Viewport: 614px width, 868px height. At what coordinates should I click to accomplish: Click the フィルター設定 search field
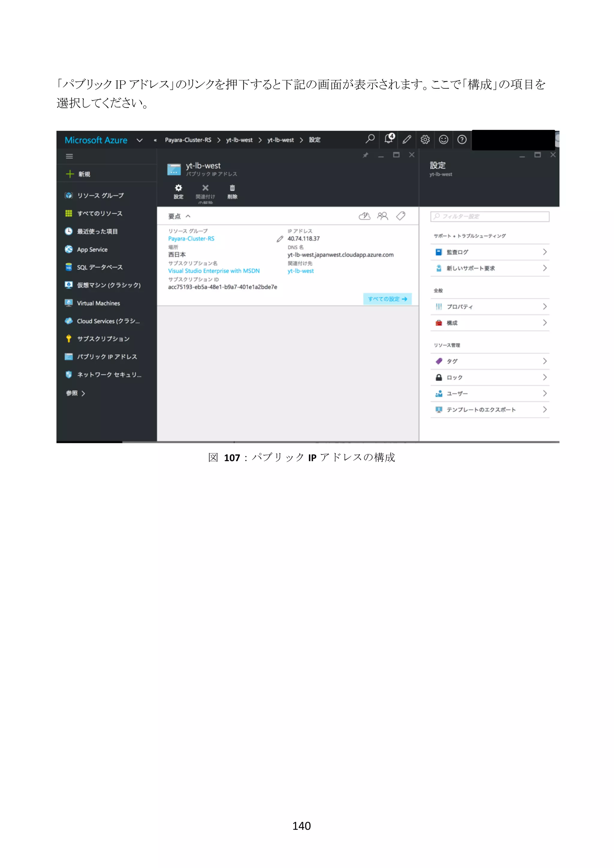[x=490, y=216]
